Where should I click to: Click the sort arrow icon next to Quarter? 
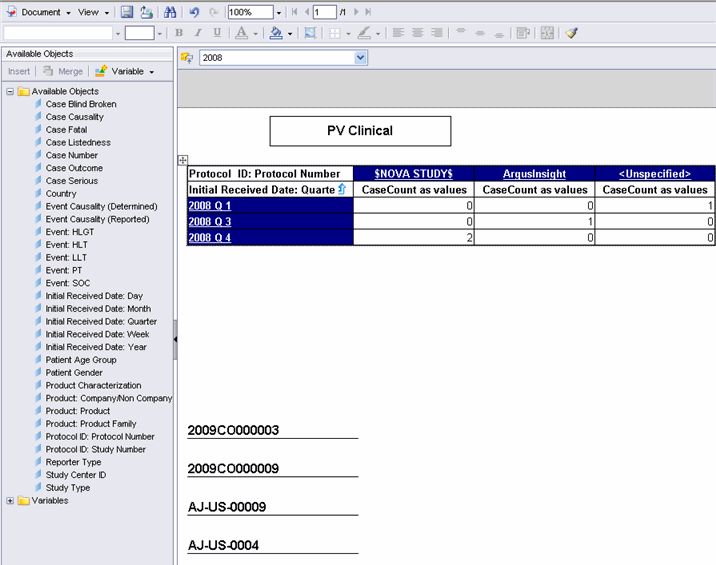(x=342, y=189)
